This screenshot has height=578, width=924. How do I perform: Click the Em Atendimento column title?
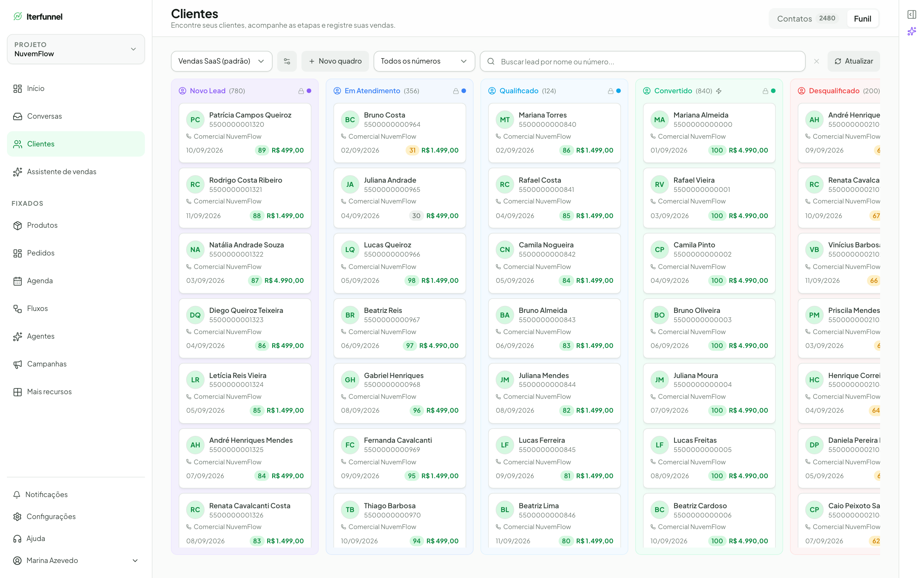pyautogui.click(x=372, y=91)
